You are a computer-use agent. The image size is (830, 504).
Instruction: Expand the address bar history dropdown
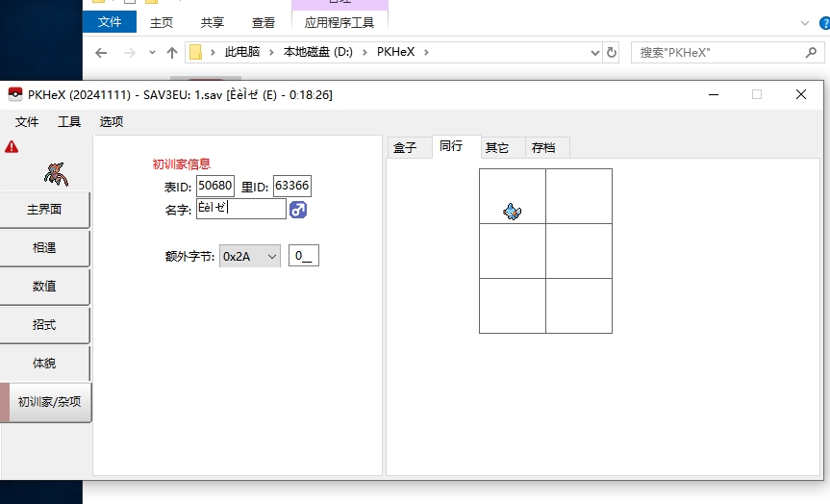(x=595, y=52)
